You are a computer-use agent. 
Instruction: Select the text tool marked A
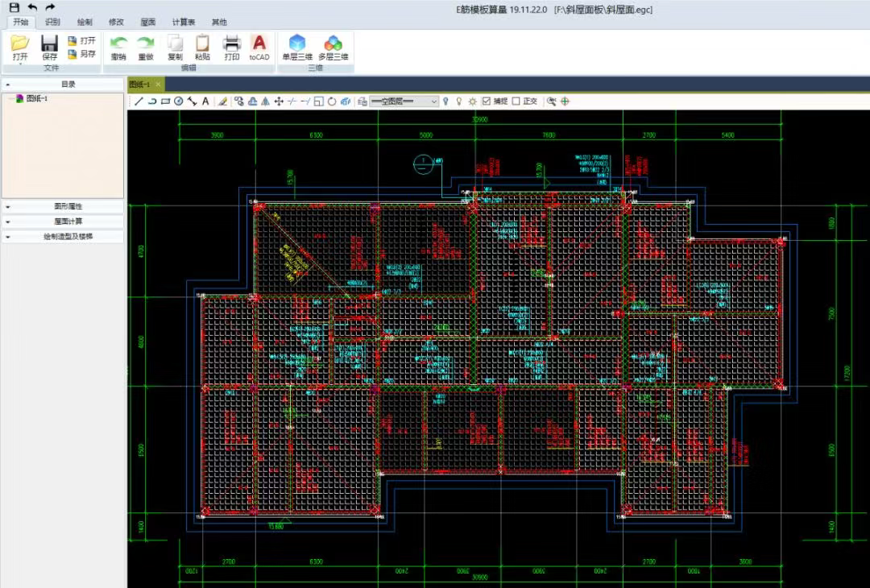tap(205, 101)
